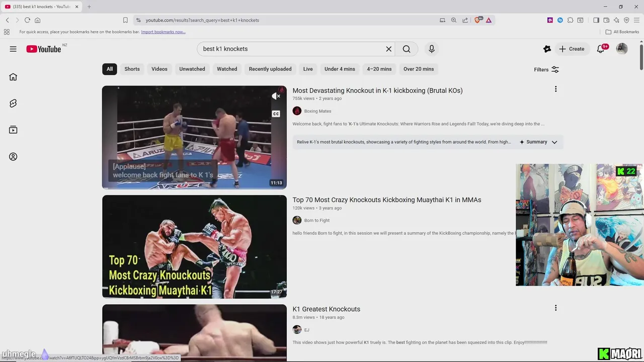Open options for K1 Greatest Knockouts video
This screenshot has height=362, width=644.
click(x=555, y=308)
